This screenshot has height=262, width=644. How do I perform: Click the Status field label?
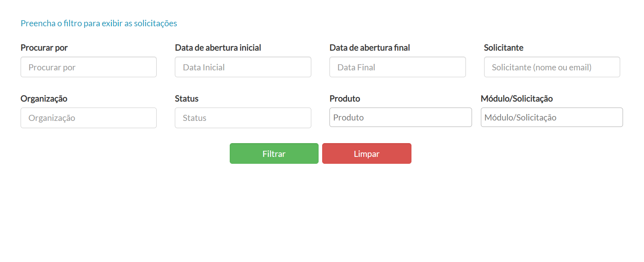click(187, 98)
